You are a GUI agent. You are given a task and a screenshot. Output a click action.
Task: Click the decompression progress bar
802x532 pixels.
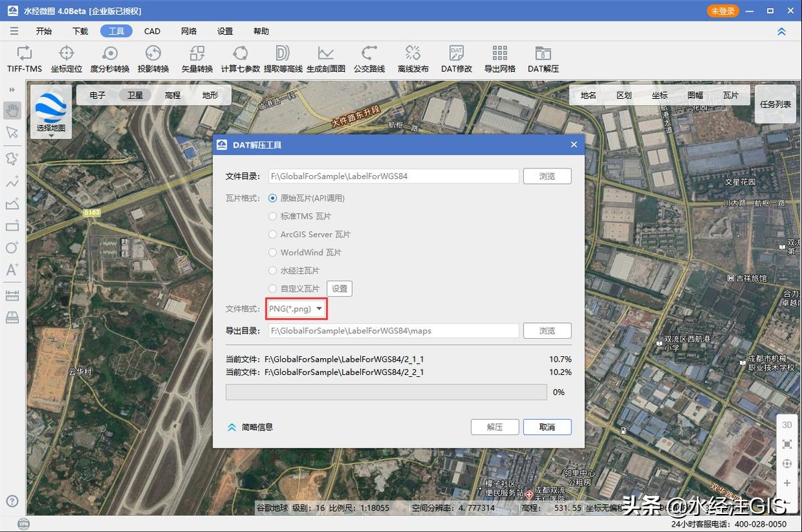[x=386, y=392]
